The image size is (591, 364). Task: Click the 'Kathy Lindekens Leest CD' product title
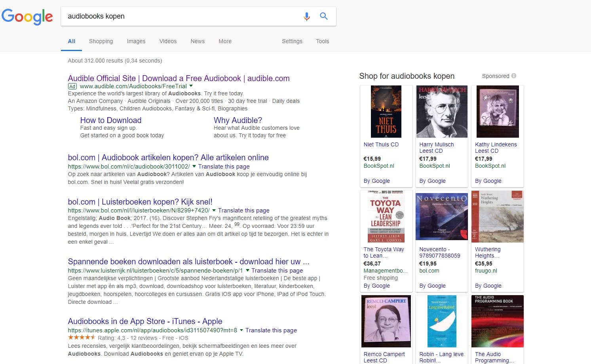point(496,148)
